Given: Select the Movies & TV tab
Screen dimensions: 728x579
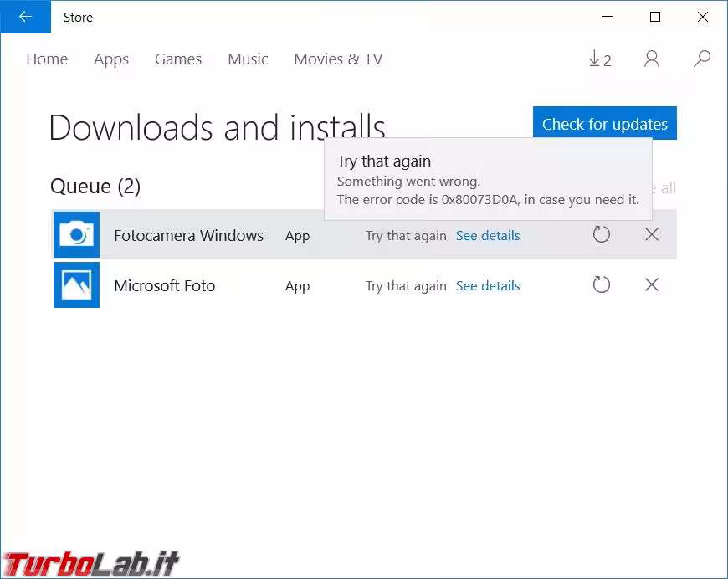Looking at the screenshot, I should pyautogui.click(x=338, y=59).
